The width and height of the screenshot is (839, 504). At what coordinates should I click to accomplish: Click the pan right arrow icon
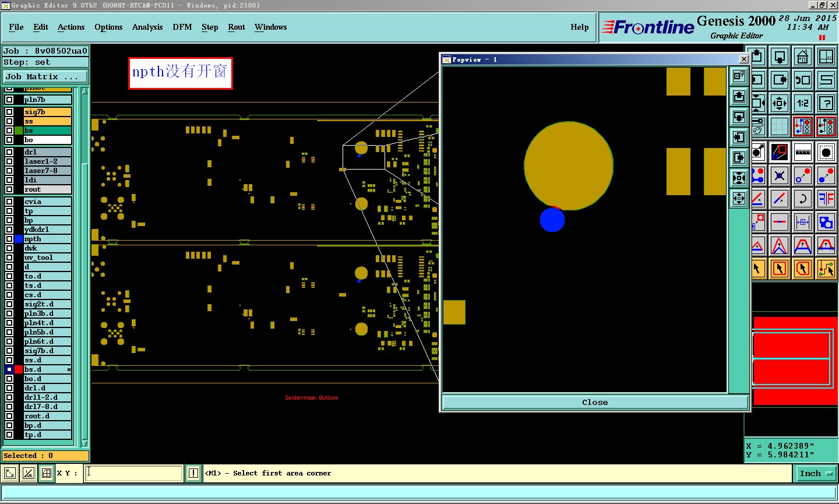tap(780, 80)
